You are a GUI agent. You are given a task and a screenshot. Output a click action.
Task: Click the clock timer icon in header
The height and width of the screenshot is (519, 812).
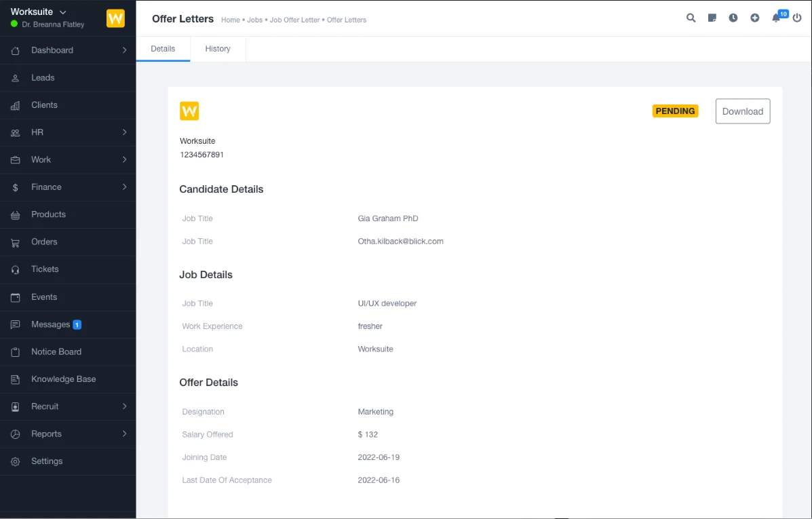click(x=733, y=18)
